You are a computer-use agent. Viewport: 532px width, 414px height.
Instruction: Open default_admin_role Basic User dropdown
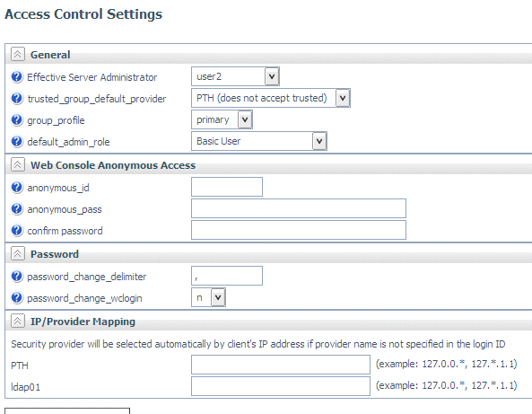pyautogui.click(x=259, y=141)
